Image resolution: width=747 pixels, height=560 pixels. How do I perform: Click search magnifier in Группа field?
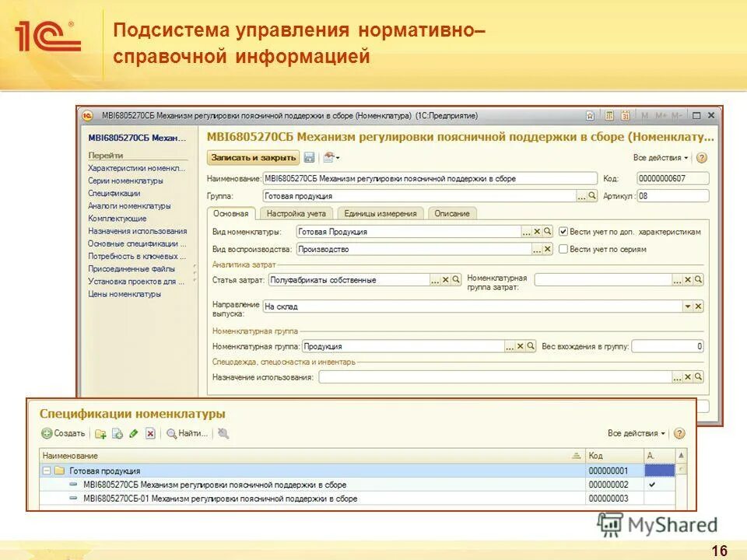pyautogui.click(x=591, y=196)
